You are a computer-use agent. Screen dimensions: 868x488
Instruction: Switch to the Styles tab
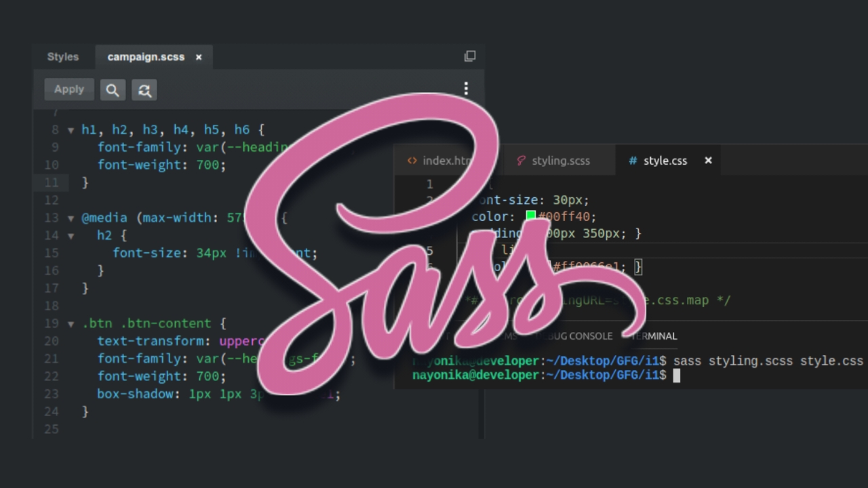click(63, 57)
